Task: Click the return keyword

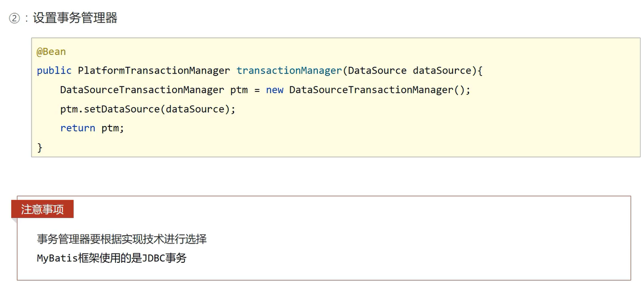Action: tap(77, 128)
